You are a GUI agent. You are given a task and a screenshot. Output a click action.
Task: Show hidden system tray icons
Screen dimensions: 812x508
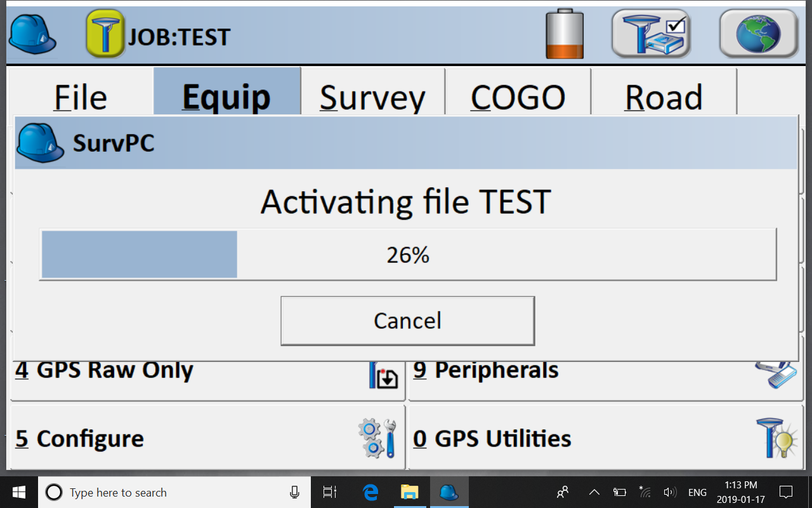pos(594,492)
